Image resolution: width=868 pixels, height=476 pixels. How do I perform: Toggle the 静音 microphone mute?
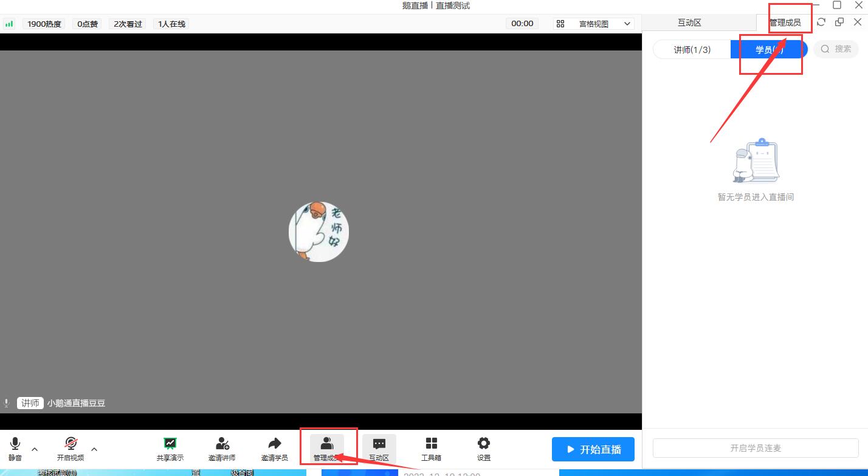point(15,449)
